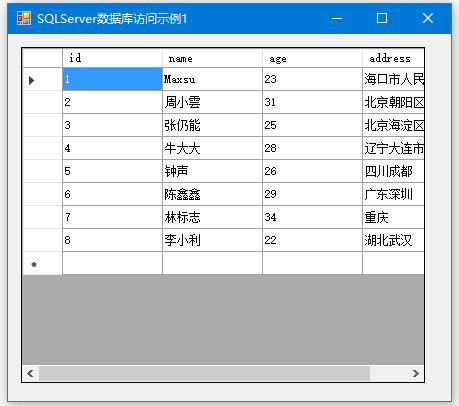
Task: Click the right scroll arrow of horizontal scrollbar
Action: pos(415,373)
